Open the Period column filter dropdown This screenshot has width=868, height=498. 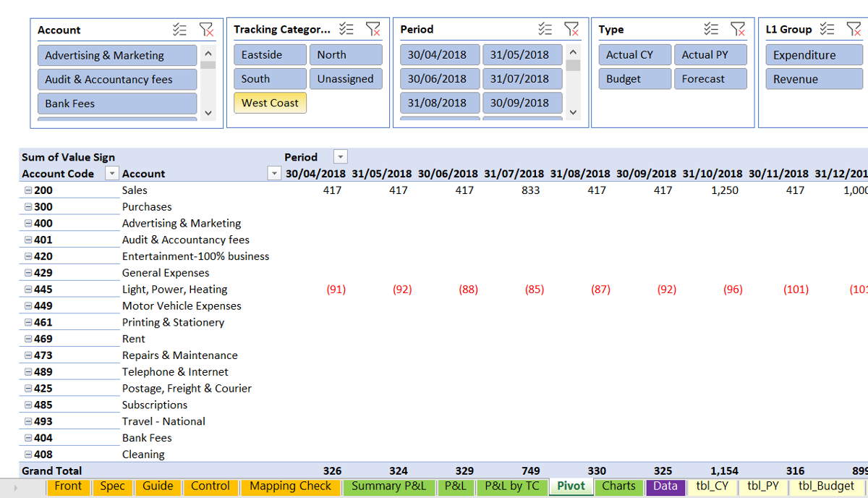340,157
